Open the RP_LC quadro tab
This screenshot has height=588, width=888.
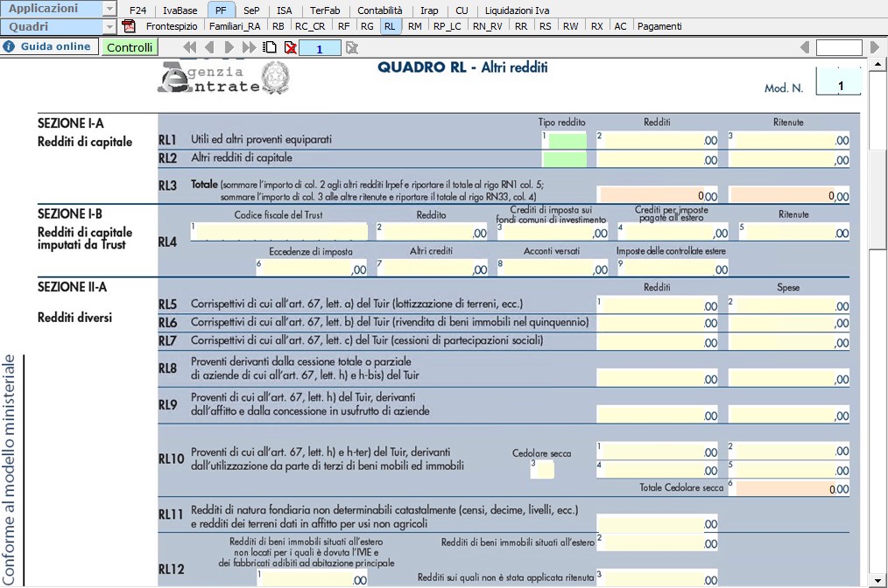tap(448, 26)
